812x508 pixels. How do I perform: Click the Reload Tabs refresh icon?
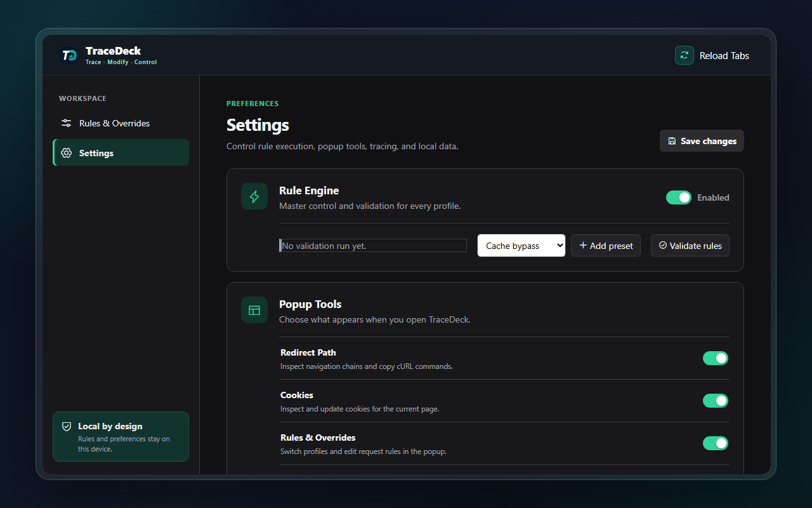(x=684, y=56)
